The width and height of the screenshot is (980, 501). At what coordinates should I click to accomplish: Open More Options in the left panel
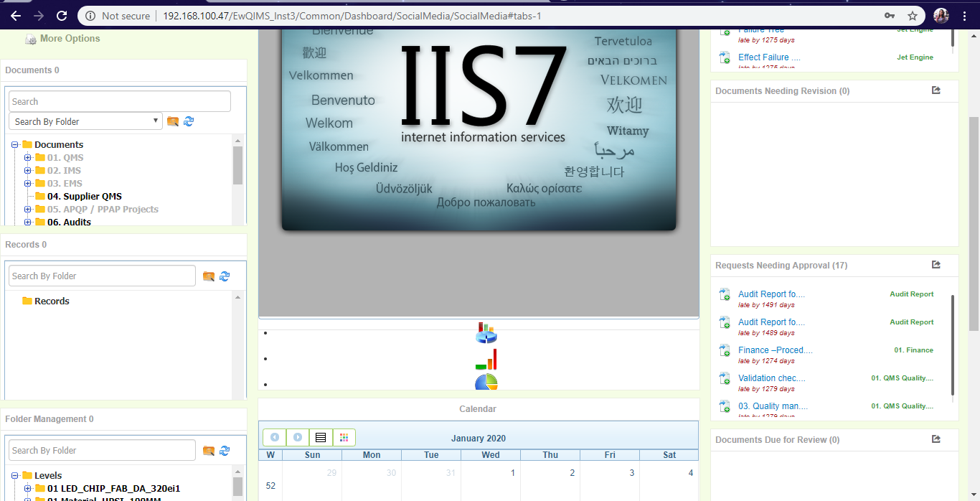tap(70, 39)
